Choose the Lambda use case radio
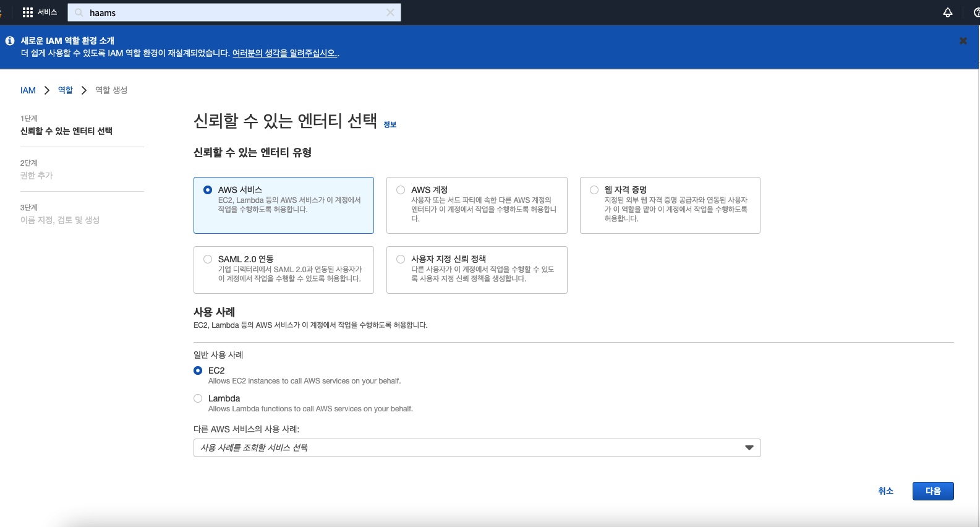This screenshot has height=527, width=980. 198,398
